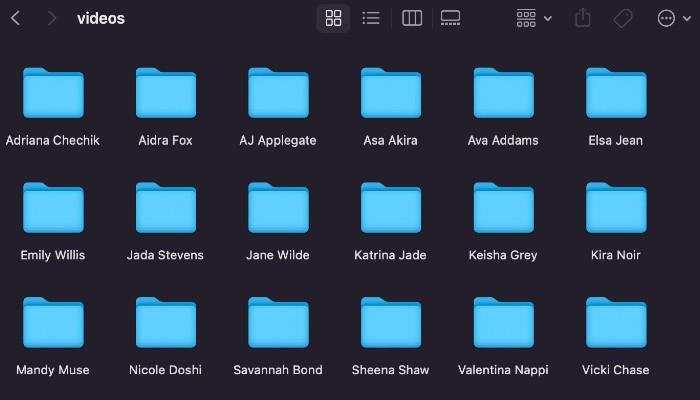Select the Ava Addams folder icon
Viewport: 700px width, 400px height.
click(x=504, y=93)
